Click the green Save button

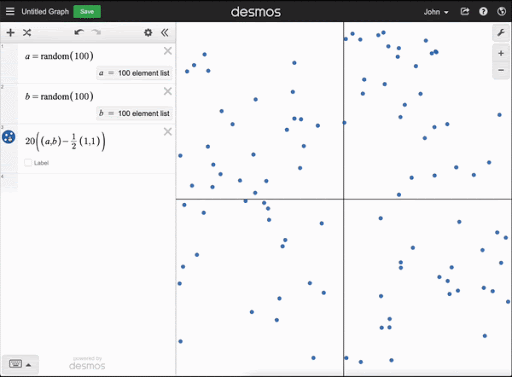(87, 12)
